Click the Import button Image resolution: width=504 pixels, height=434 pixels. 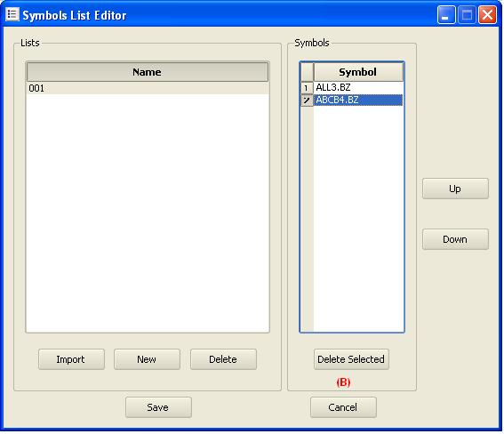[x=71, y=359]
